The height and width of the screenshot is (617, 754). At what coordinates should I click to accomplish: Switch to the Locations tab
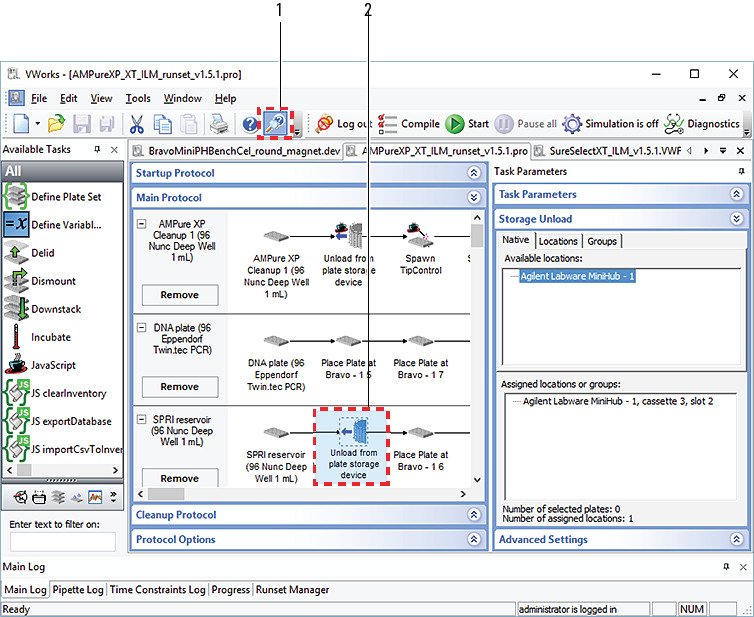click(558, 241)
